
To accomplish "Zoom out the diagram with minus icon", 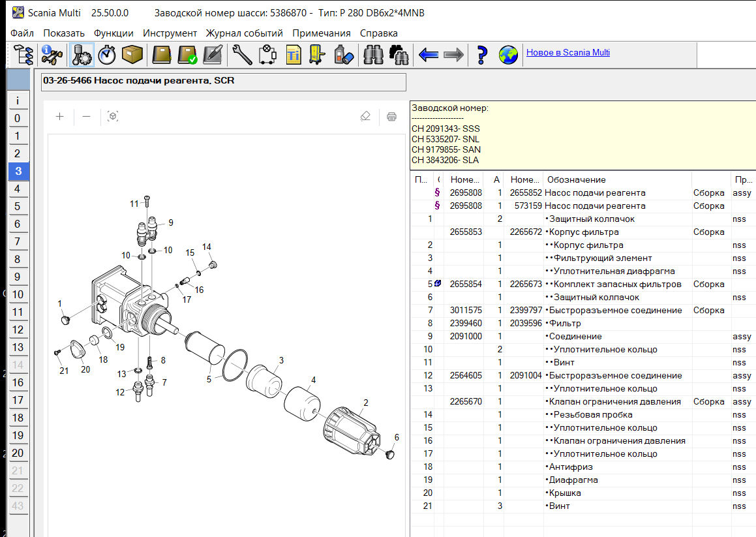I will click(86, 116).
